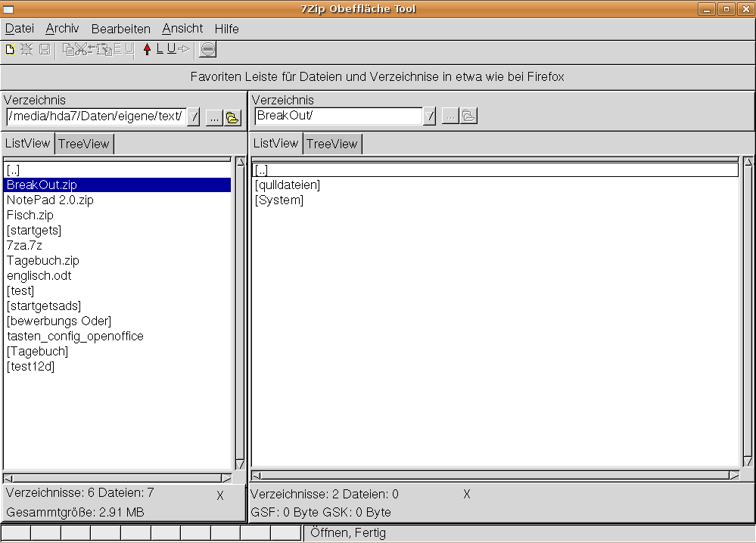Click the copy icon in toolbar

pyautogui.click(x=68, y=50)
